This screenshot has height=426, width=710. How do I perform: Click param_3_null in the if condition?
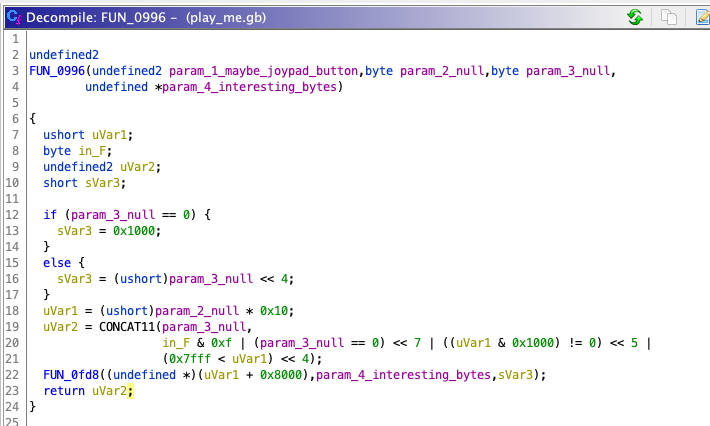point(113,215)
